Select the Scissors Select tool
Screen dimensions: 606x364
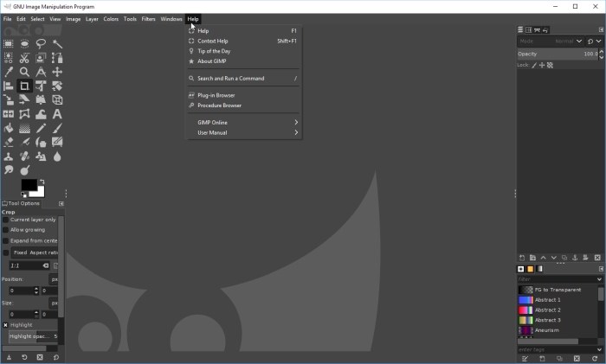[x=24, y=58]
